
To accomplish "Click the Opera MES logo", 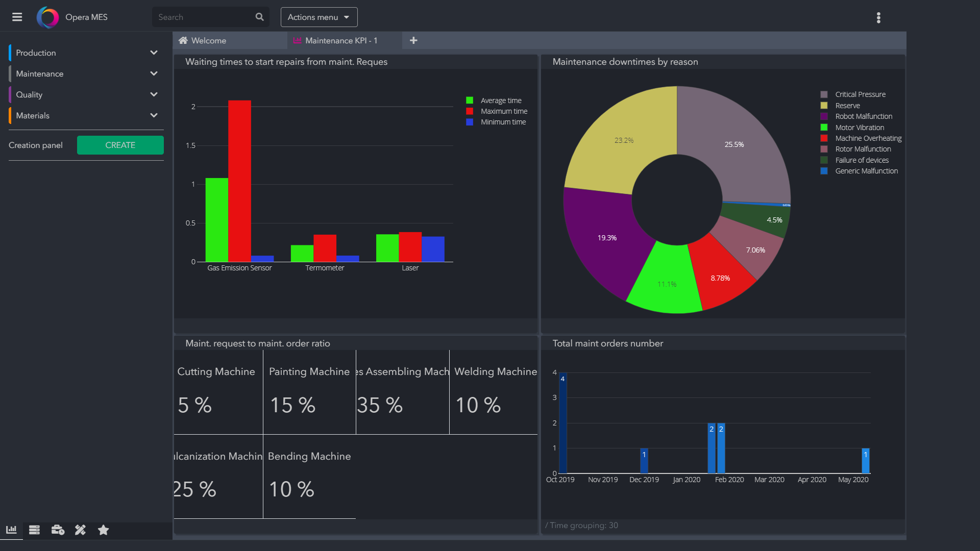I will tap(47, 17).
